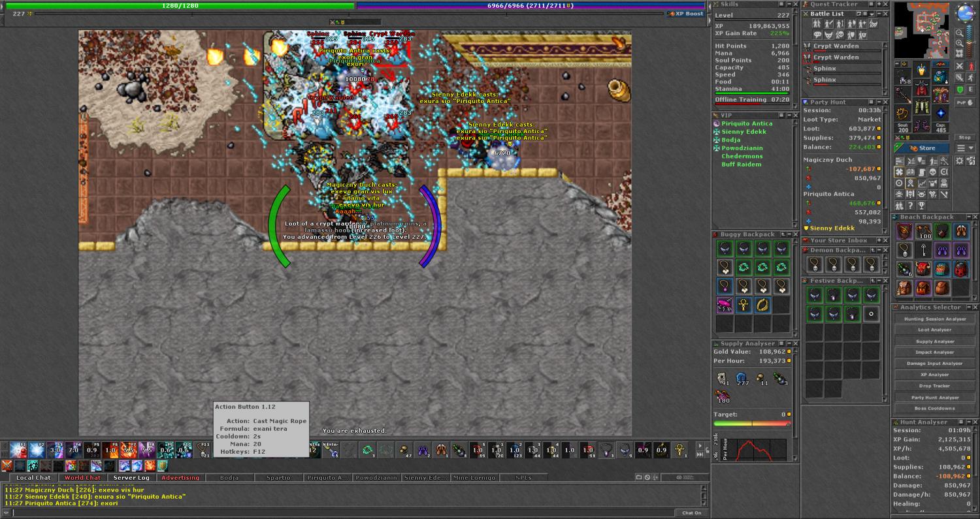Click the minimap center-on-player icon
This screenshot has width=980, height=519.
960,53
